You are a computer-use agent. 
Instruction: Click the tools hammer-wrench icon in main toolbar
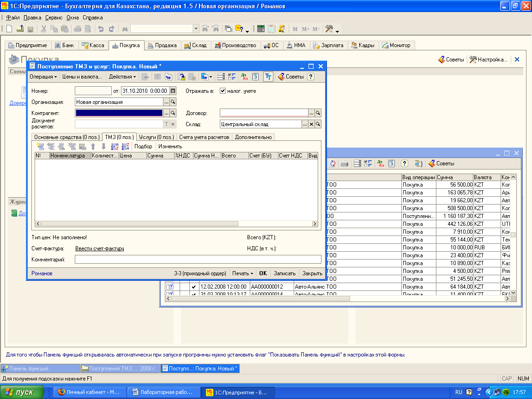(329, 29)
